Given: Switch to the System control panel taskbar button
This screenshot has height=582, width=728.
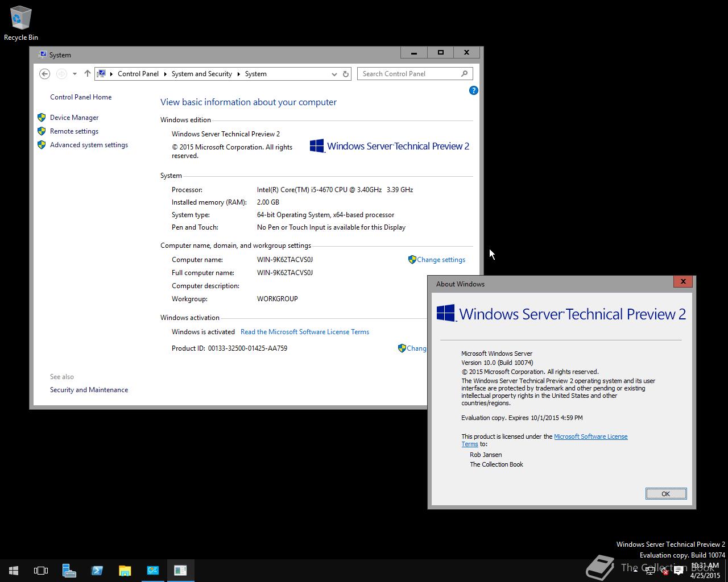Looking at the screenshot, I should click(x=152, y=571).
